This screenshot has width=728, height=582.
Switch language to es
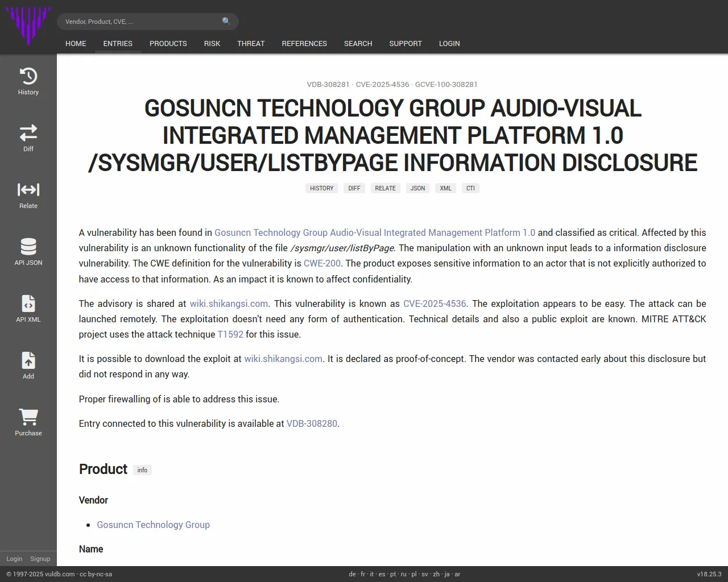click(x=382, y=574)
